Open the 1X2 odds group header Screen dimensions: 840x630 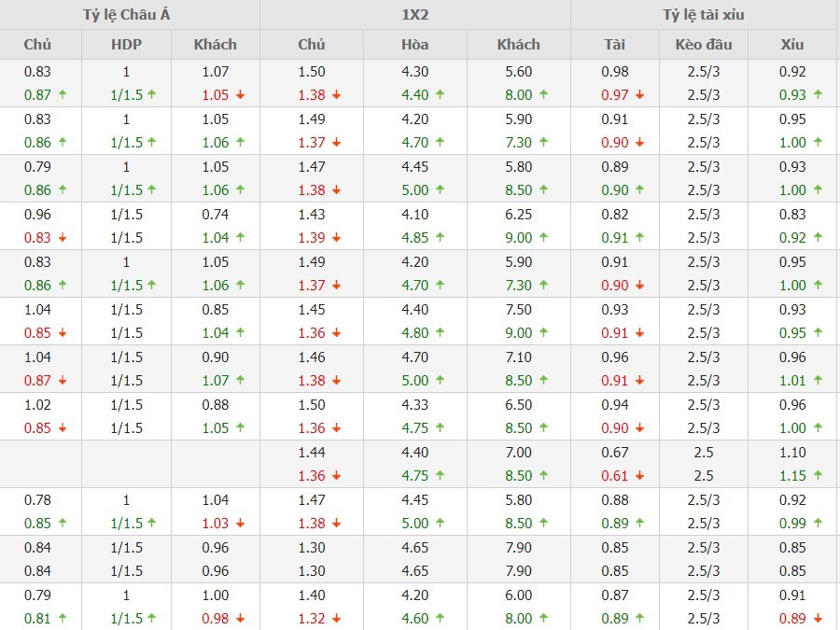click(414, 15)
